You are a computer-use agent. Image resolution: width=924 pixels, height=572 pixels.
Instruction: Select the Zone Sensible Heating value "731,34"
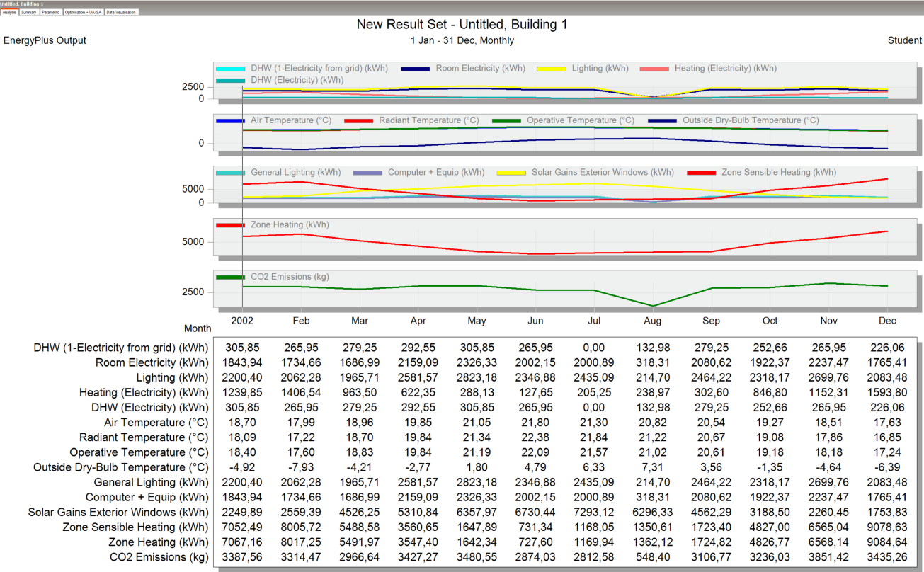point(535,527)
